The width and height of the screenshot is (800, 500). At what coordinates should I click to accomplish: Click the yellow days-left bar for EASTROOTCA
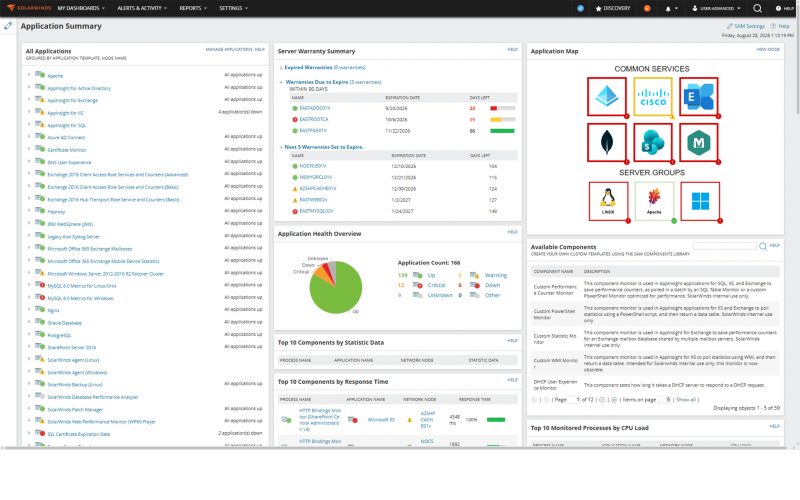pos(502,119)
